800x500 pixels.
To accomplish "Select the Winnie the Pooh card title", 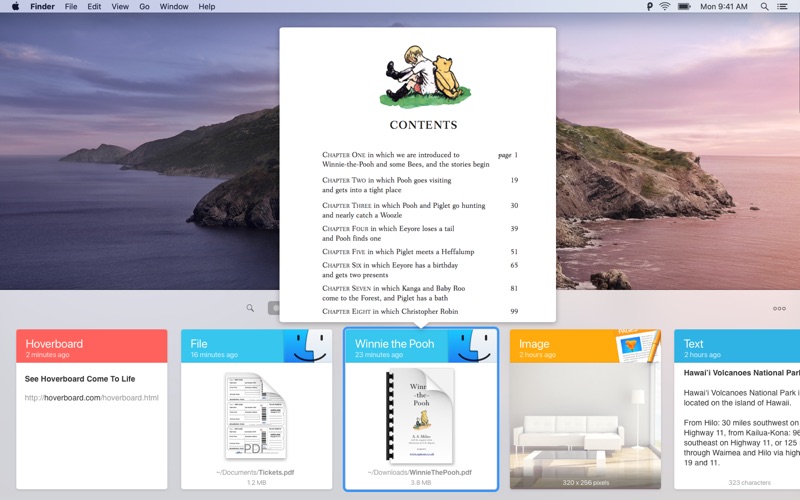I will click(394, 343).
